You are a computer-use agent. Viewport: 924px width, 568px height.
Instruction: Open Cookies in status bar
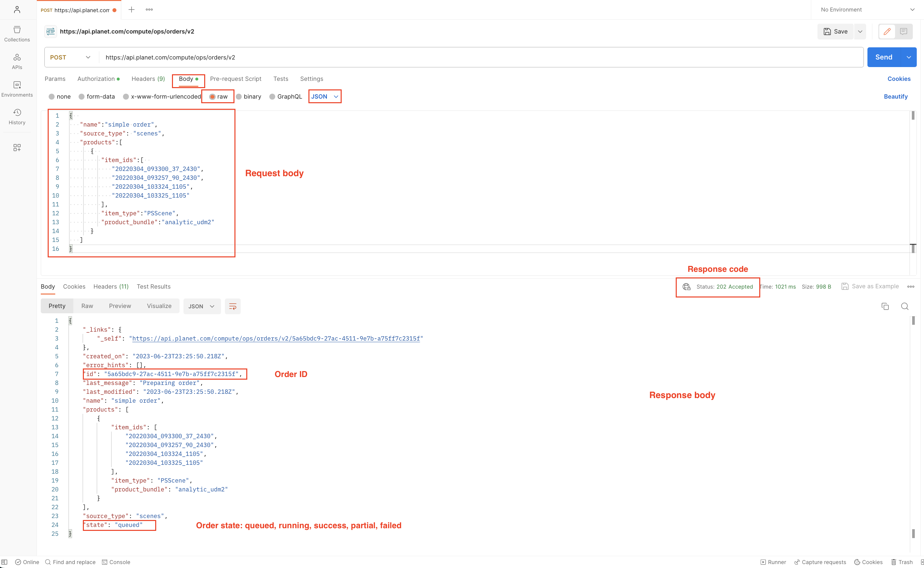pyautogui.click(x=868, y=562)
